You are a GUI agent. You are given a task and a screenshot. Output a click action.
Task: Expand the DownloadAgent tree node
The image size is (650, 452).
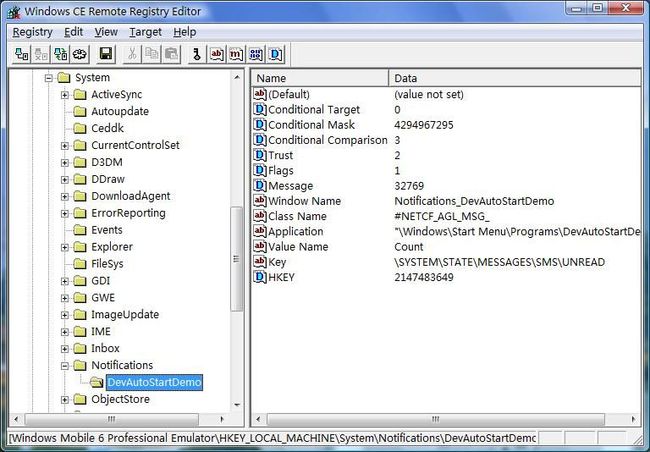coord(65,196)
